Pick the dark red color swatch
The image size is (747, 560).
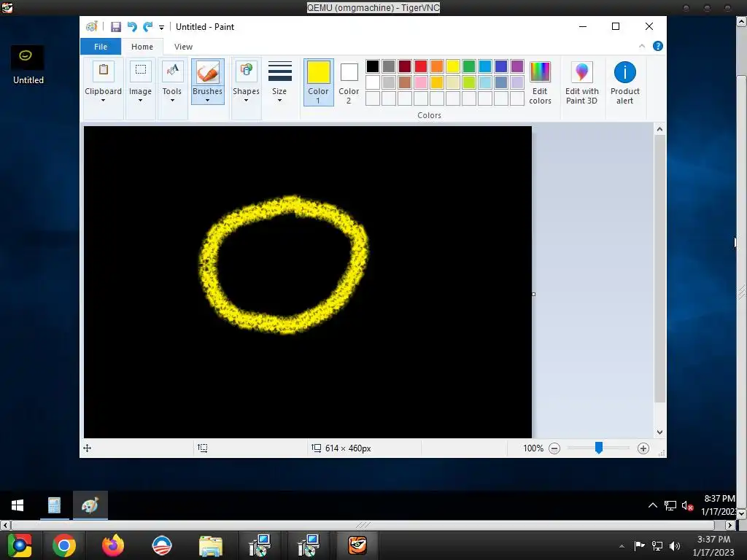[404, 66]
